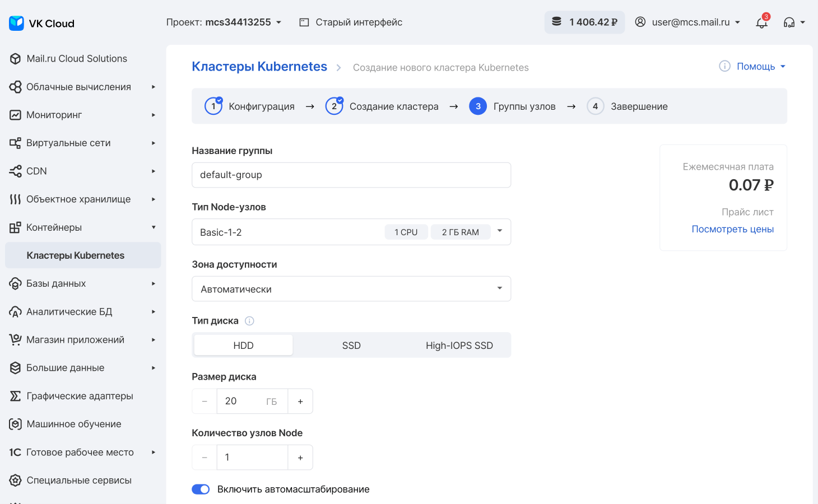Open the Проект mcs34413255 dropdown

pos(224,22)
